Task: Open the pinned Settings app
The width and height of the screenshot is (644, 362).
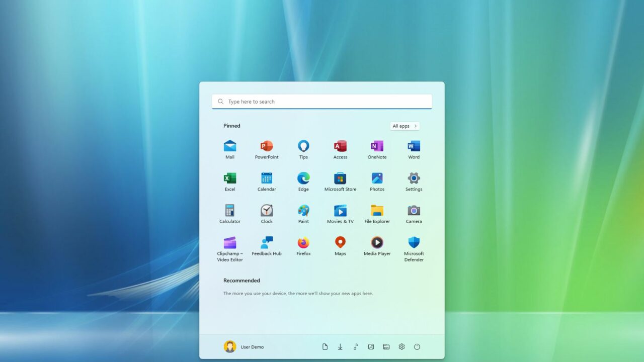Action: 414,182
